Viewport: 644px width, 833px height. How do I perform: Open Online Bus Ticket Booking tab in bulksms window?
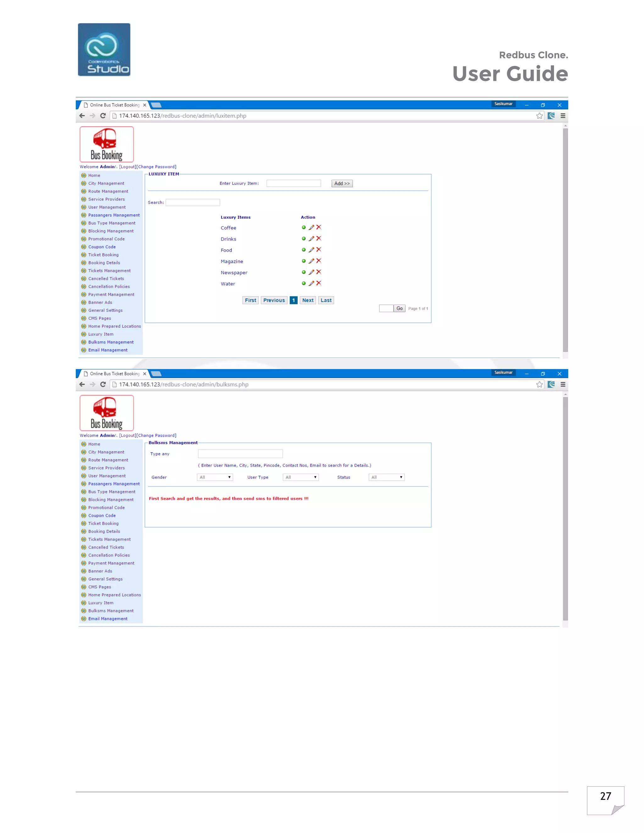pyautogui.click(x=115, y=374)
